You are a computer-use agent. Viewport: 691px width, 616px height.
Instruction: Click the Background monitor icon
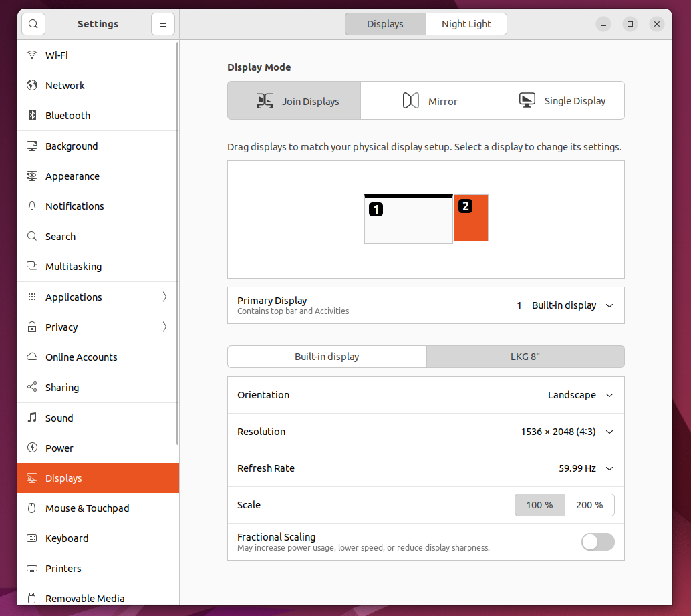coord(31,146)
